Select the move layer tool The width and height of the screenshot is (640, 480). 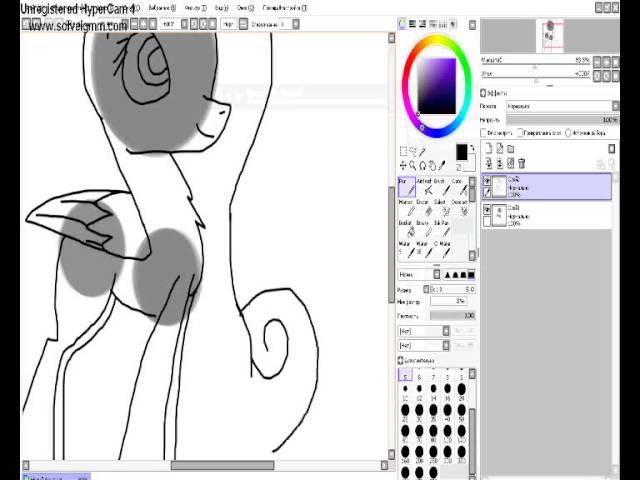[x=403, y=165]
